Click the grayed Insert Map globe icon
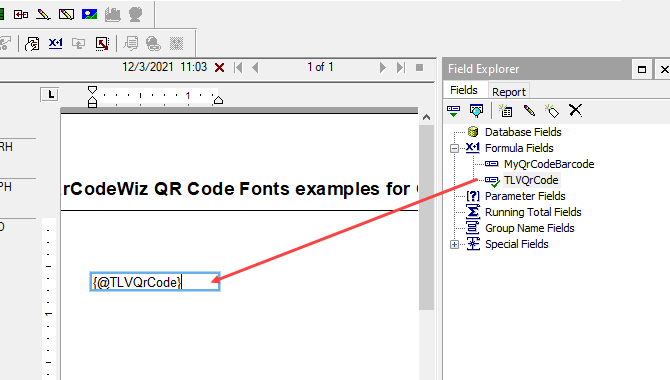The height and width of the screenshot is (380, 670). point(135,14)
